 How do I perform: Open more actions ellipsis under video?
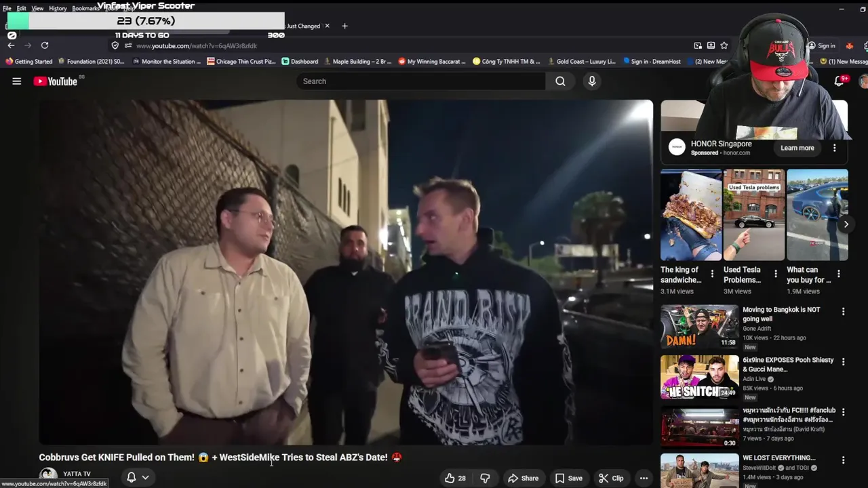click(644, 478)
